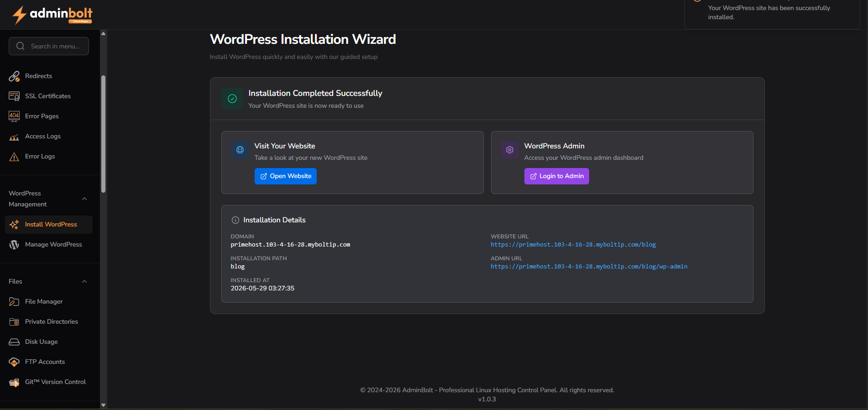Screen dimensions: 868x410
Task: Open the Disk Usage menu item
Action: click(49, 342)
